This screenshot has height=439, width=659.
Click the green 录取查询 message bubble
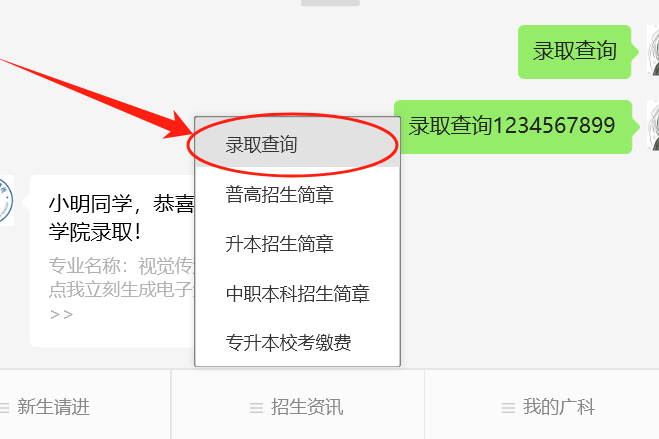tap(575, 52)
